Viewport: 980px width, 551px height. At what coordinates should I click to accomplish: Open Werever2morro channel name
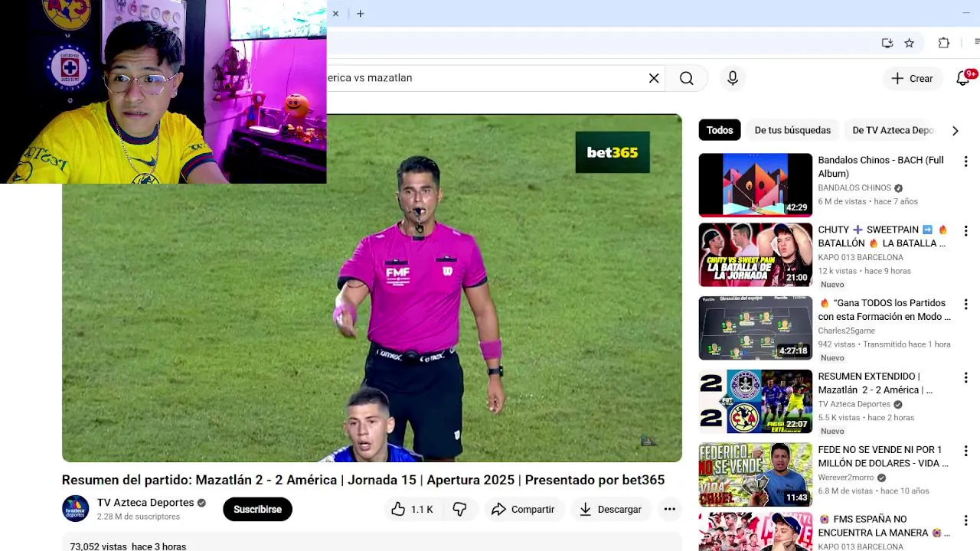pos(845,478)
